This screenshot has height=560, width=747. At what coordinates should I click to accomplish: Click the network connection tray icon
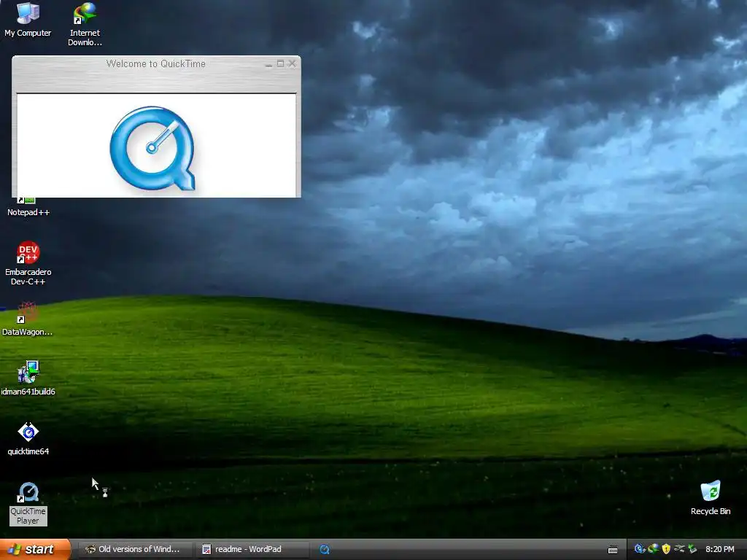[x=679, y=549]
